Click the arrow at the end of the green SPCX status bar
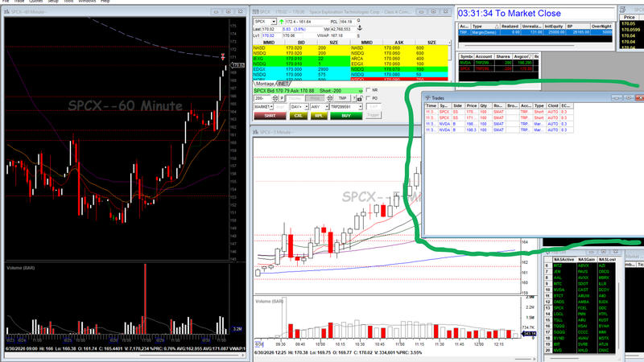This screenshot has width=644, height=362. click(x=361, y=91)
